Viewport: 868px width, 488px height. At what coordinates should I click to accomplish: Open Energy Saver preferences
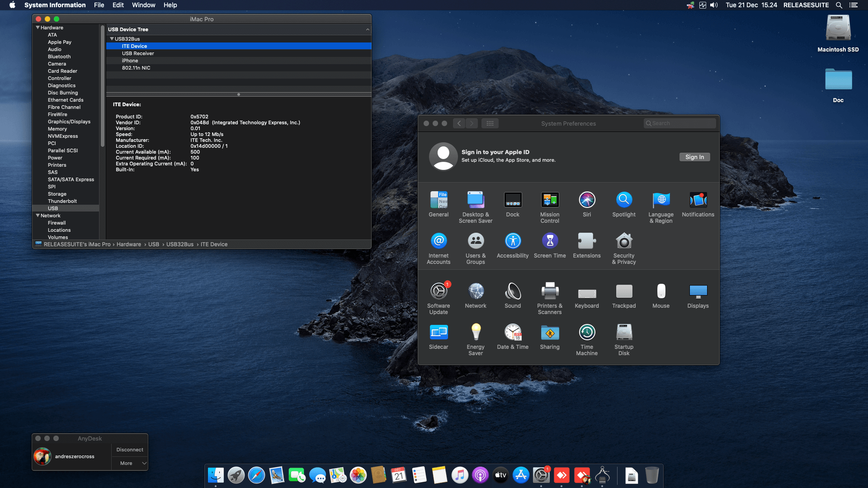[476, 340]
